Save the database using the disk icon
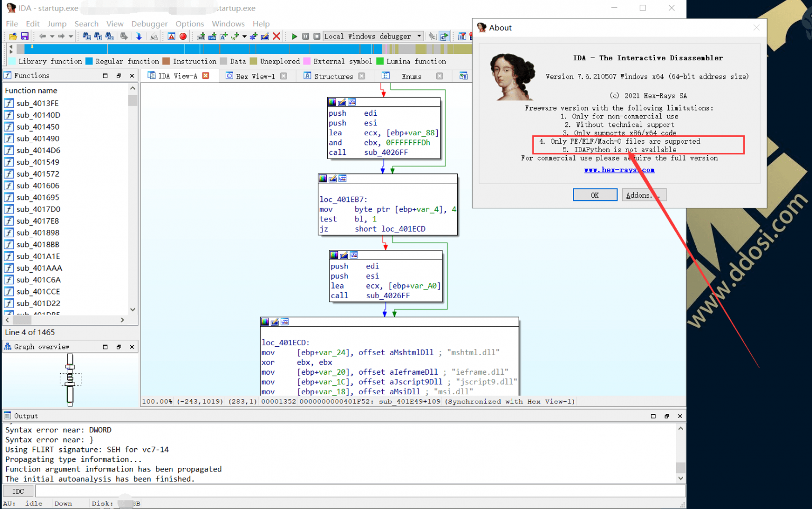 24,36
